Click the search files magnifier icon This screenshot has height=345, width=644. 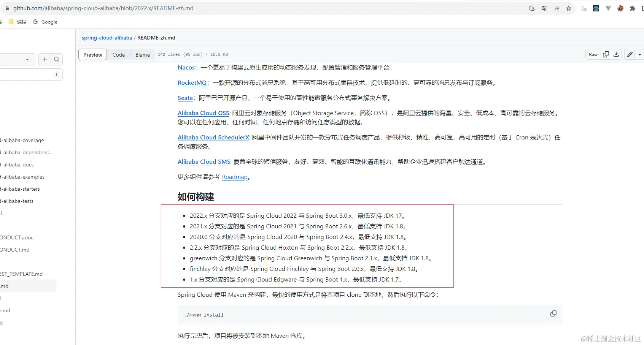point(57,59)
